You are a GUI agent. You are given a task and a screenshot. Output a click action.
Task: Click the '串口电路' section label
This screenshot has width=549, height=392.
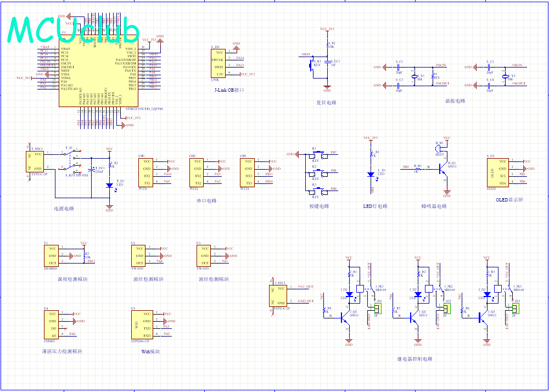pos(206,201)
